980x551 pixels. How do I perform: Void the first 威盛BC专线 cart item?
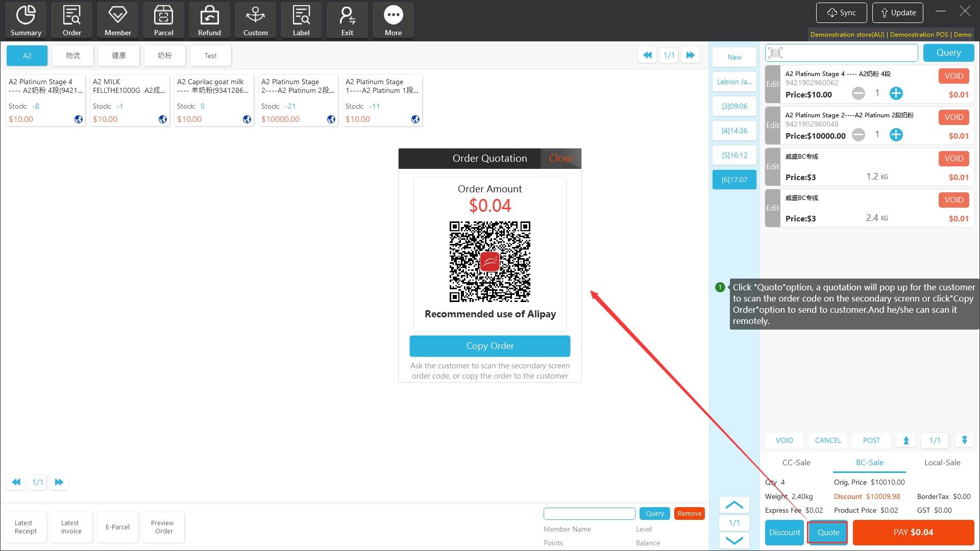tap(953, 159)
